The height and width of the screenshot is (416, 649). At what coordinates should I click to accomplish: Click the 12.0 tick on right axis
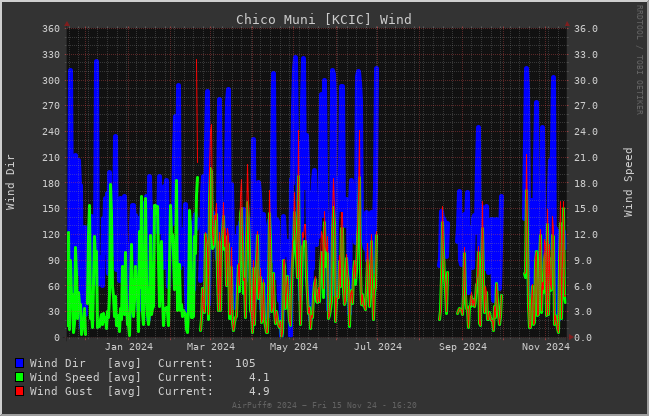tap(585, 235)
